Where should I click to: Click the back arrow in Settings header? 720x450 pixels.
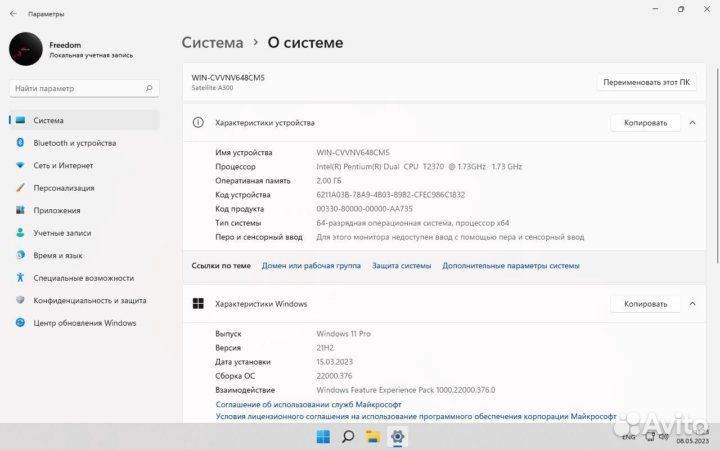(13, 14)
